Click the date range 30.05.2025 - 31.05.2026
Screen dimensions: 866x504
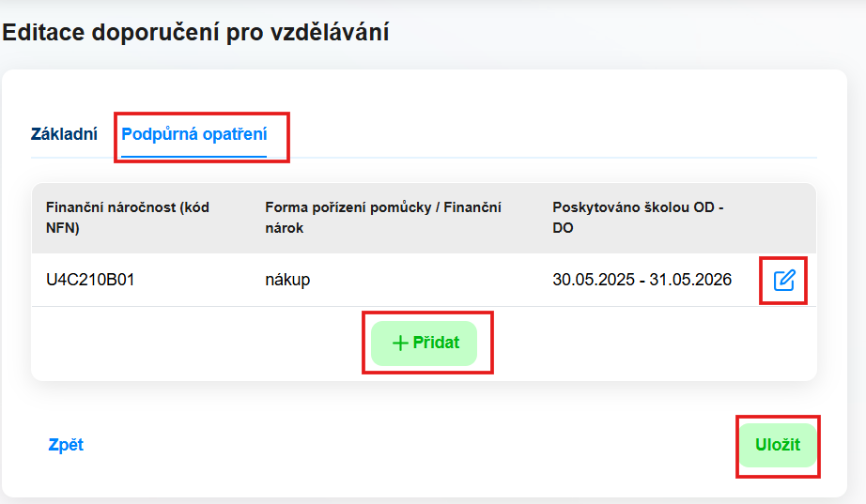tap(642, 280)
